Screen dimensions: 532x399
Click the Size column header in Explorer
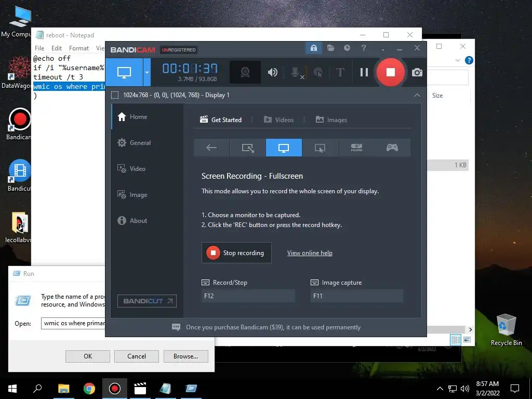437,96
